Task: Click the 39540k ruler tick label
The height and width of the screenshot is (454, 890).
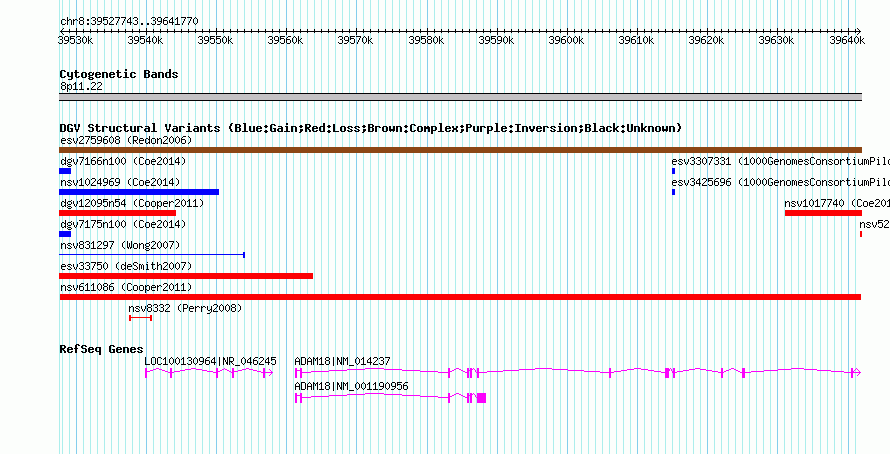Action: coord(145,40)
